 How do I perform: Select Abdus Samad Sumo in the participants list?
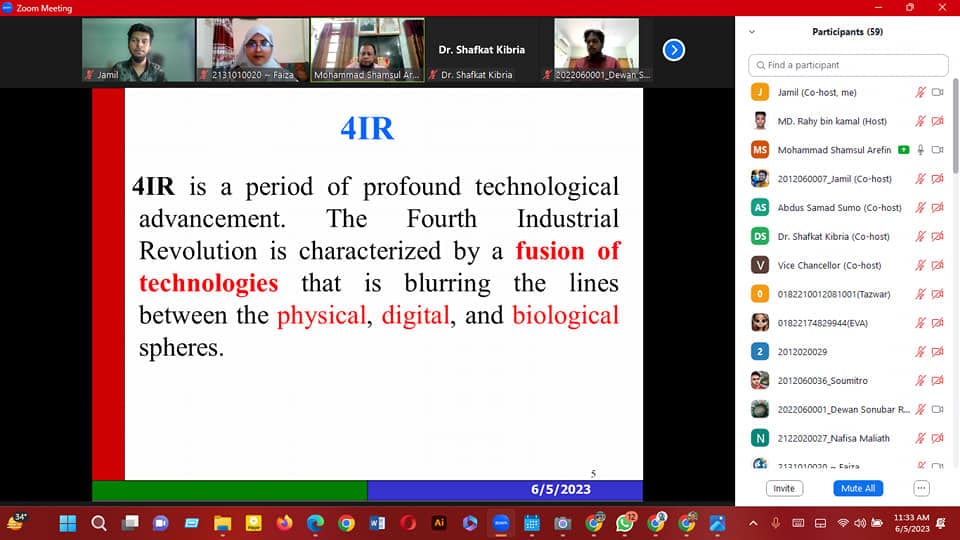point(839,207)
